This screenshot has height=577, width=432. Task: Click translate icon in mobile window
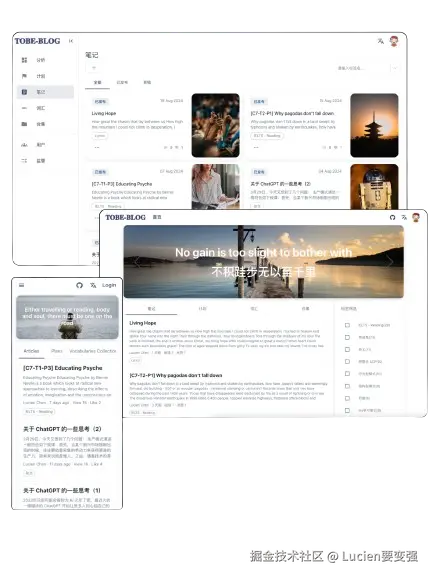(93, 285)
